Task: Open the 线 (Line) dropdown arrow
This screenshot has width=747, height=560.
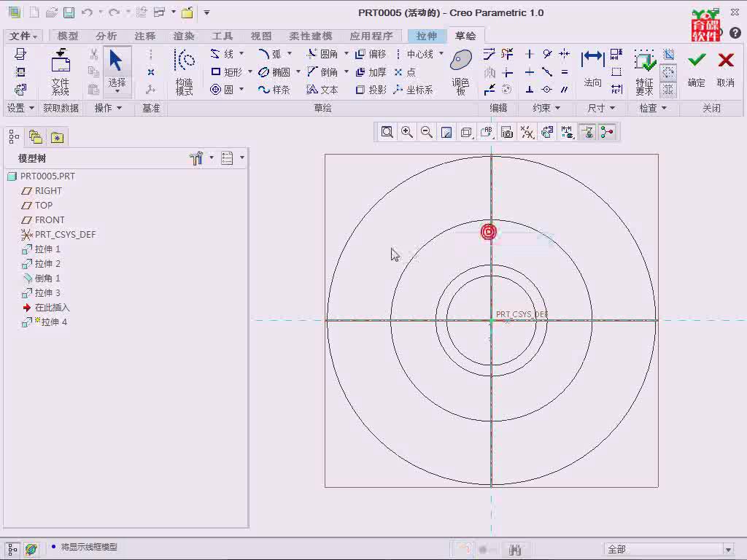Action: [241, 53]
